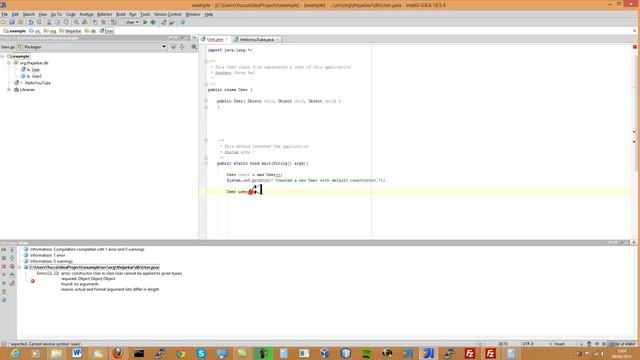Click the example breadcrumb in navigation bar
640x360 pixels.
click(14, 31)
